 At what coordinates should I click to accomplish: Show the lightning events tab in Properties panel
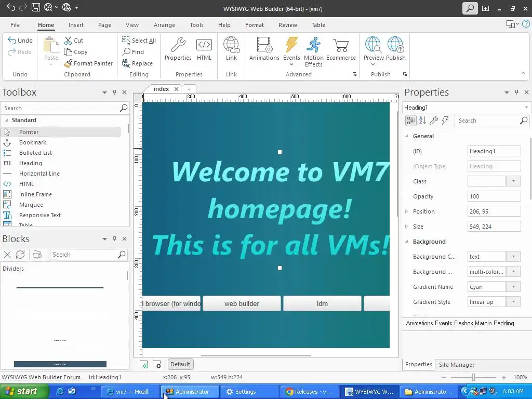point(445,121)
